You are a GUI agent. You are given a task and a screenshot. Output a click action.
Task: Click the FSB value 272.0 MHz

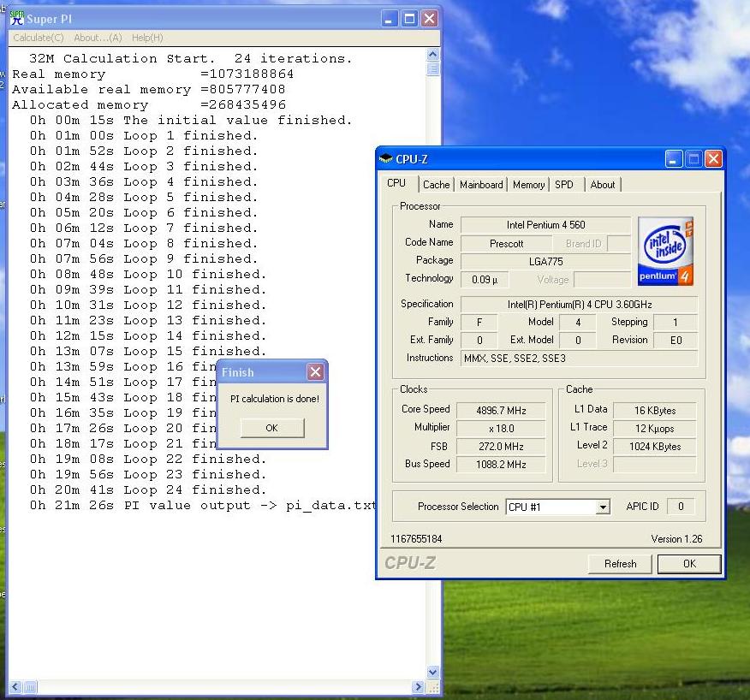tap(501, 447)
